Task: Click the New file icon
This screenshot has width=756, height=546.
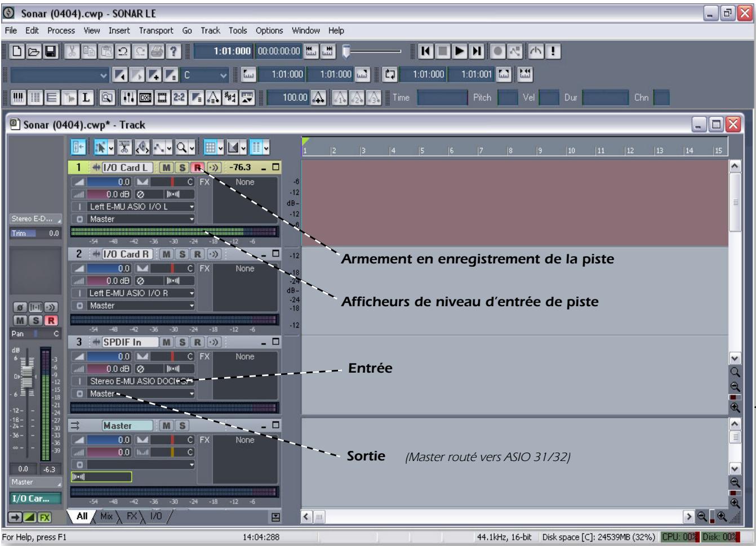Action: point(17,52)
